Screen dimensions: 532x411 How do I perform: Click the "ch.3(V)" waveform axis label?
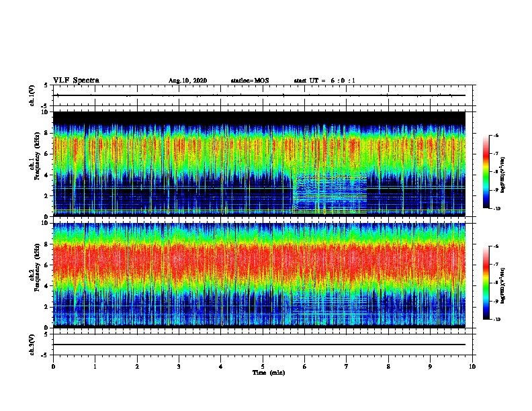point(32,345)
